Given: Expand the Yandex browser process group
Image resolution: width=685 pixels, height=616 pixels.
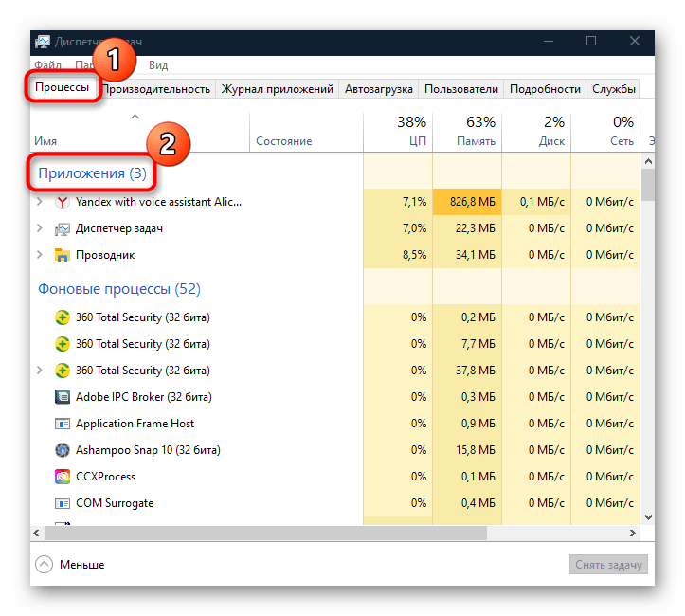Looking at the screenshot, I should 40,202.
